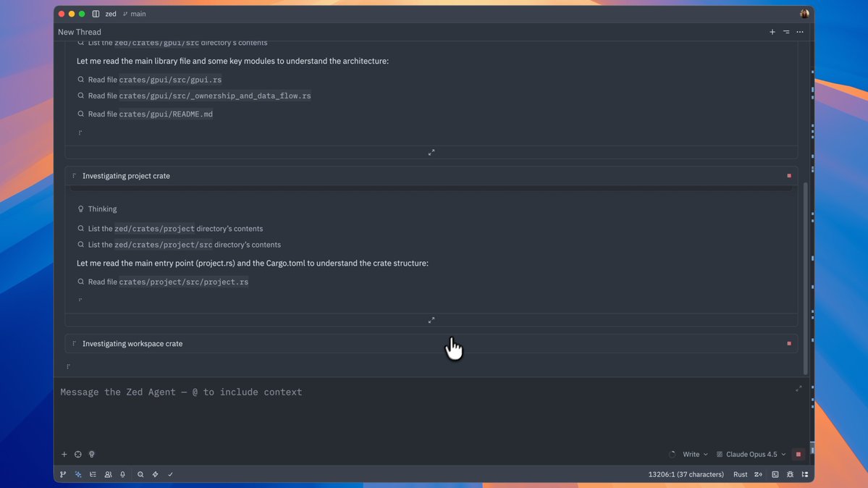Click the lightning bolt icon in status bar
The width and height of the screenshot is (868, 488).
[x=156, y=475]
